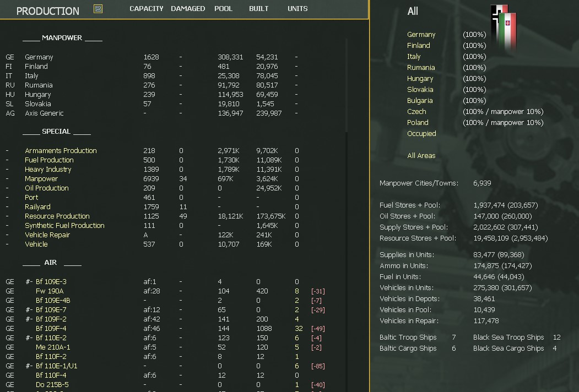Show the All Areas summary
The width and height of the screenshot is (579, 392).
[x=421, y=155]
